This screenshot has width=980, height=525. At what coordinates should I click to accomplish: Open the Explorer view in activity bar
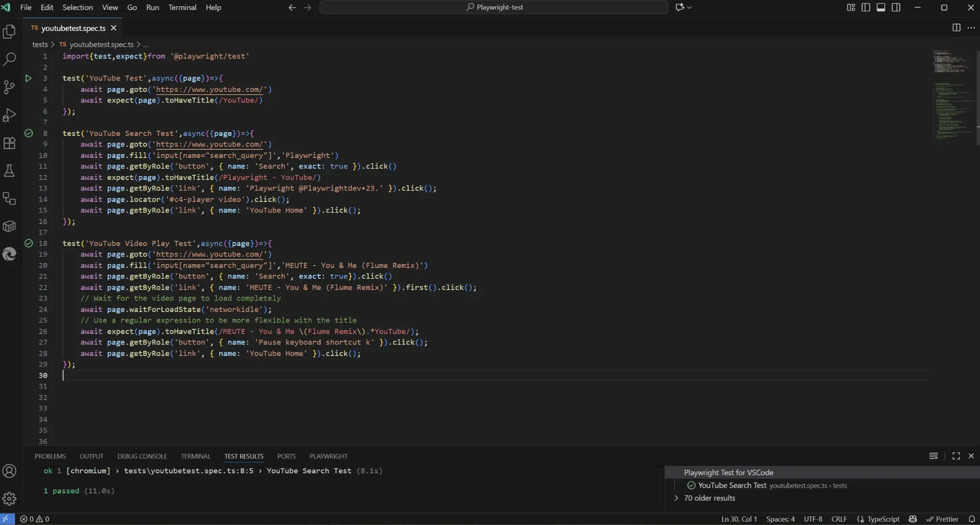click(10, 32)
